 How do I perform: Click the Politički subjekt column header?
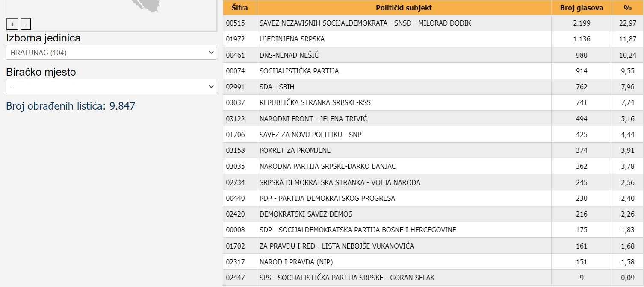pyautogui.click(x=404, y=8)
